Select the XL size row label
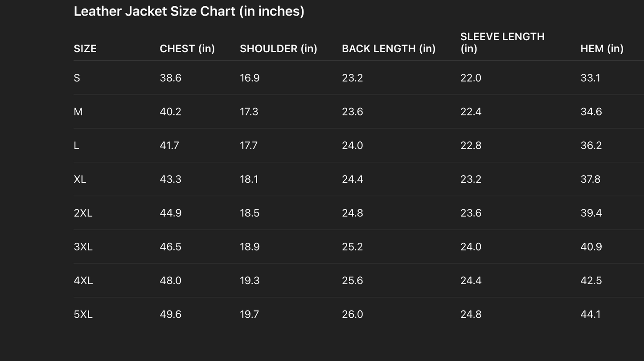The image size is (644, 361). point(80,179)
